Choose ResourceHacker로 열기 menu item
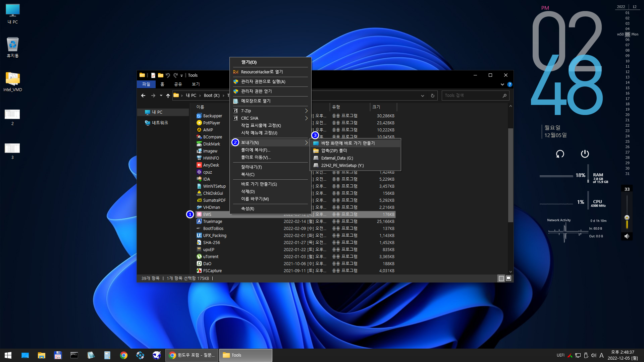The image size is (644, 362). coord(270,72)
